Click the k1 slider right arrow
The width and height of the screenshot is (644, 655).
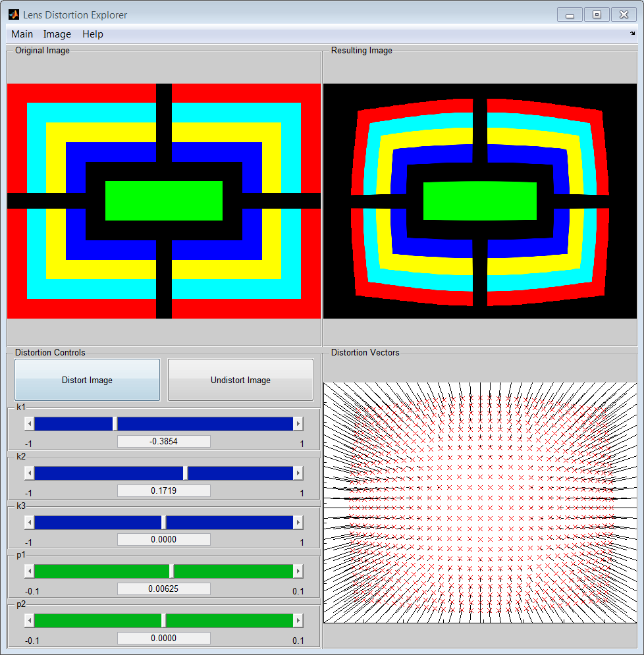(298, 423)
